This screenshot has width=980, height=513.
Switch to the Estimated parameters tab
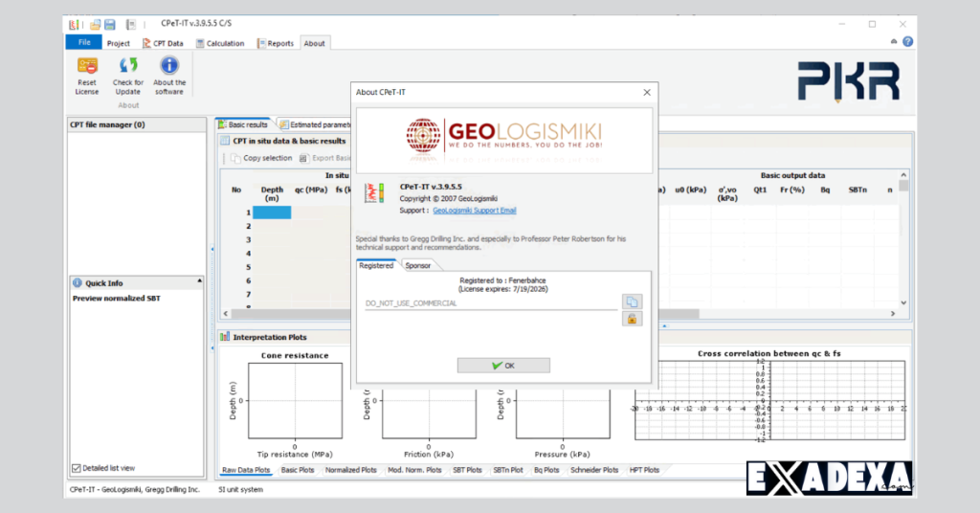click(x=314, y=125)
